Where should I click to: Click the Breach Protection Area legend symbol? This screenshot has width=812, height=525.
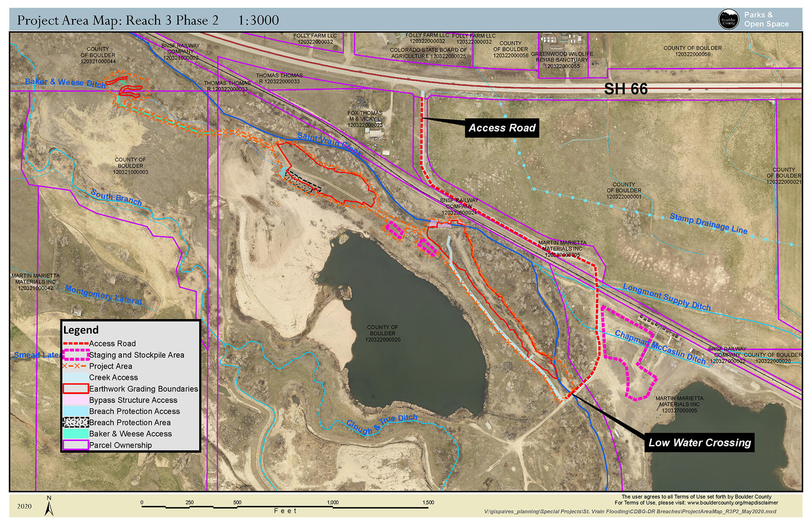tap(76, 422)
